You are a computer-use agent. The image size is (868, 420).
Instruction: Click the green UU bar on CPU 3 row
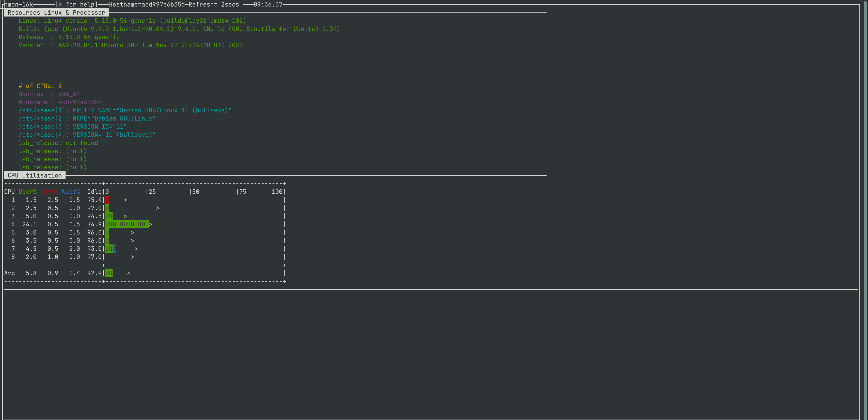[x=109, y=216]
